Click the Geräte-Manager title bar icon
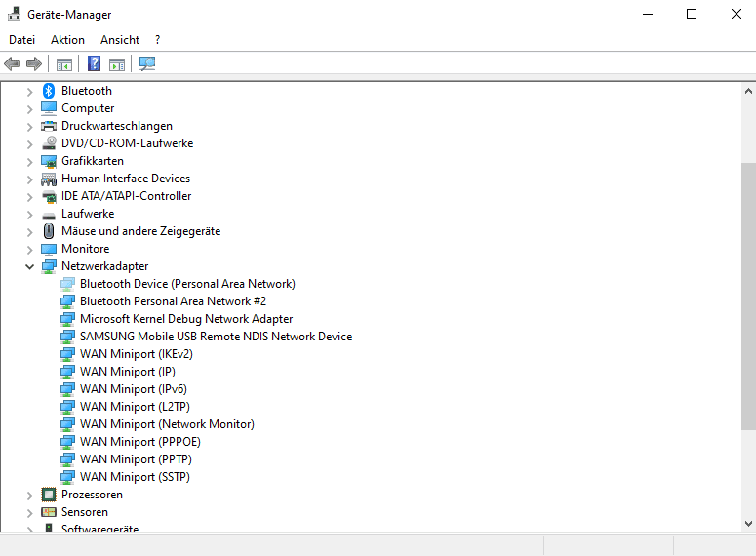The image size is (756, 556). point(14,14)
